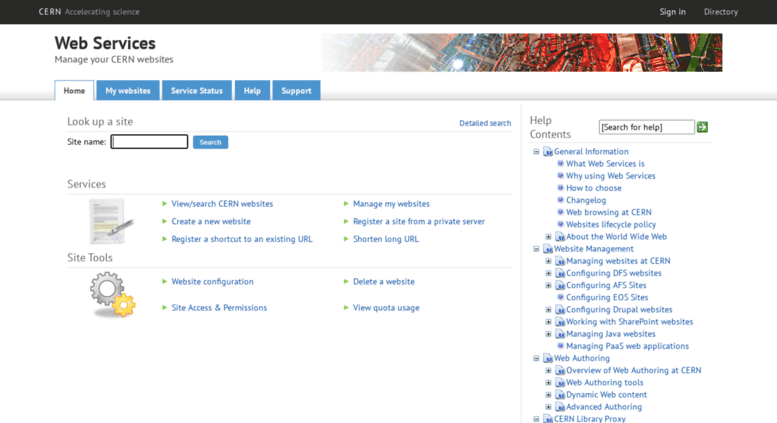This screenshot has height=423, width=777.
Task: Click the Website Management book icon
Action: point(548,249)
